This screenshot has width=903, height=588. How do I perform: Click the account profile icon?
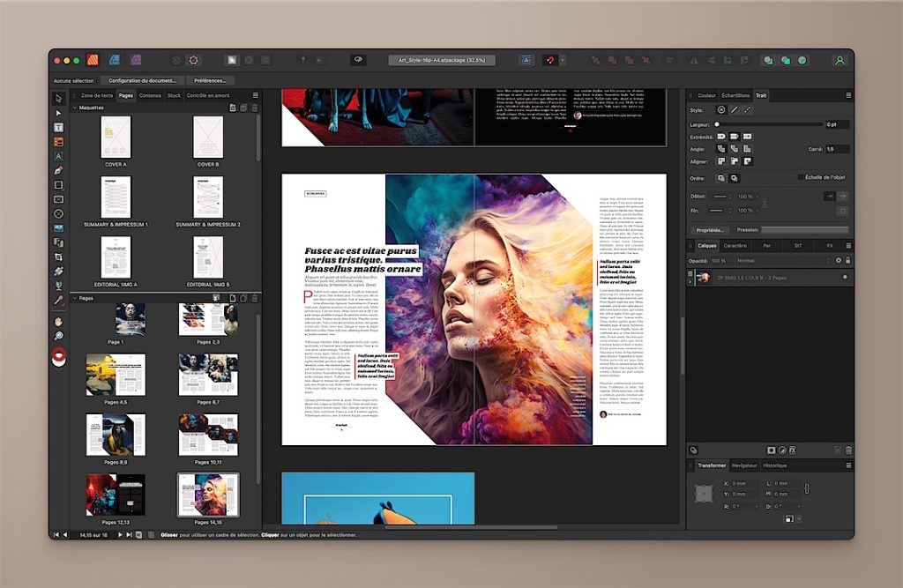[x=840, y=60]
